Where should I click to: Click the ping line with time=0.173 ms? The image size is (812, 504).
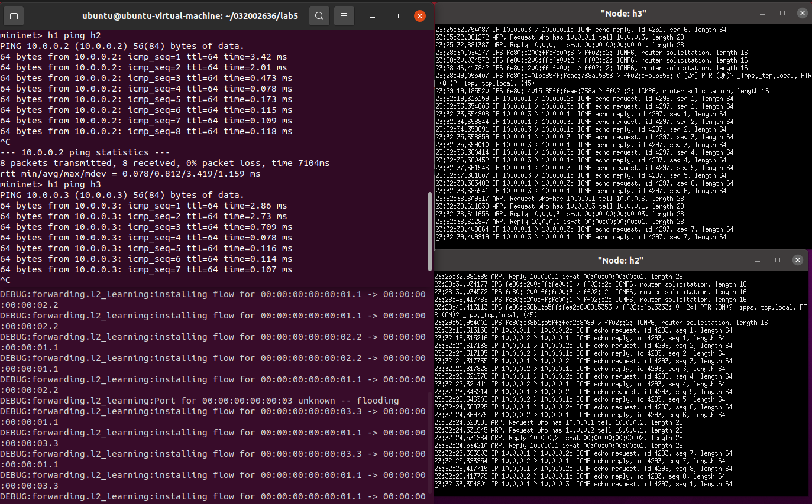coord(146,99)
